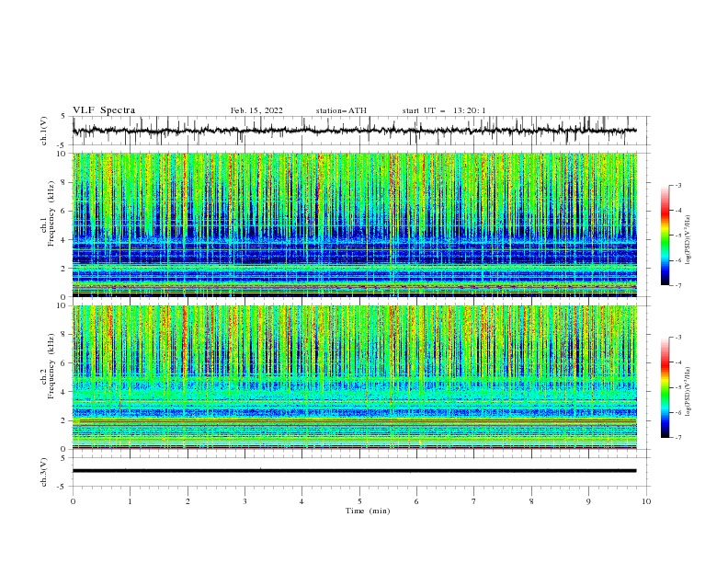Screen dimensions: 728x563
Task: Click the ch.1 waveform trace panel
Action: [x=361, y=131]
